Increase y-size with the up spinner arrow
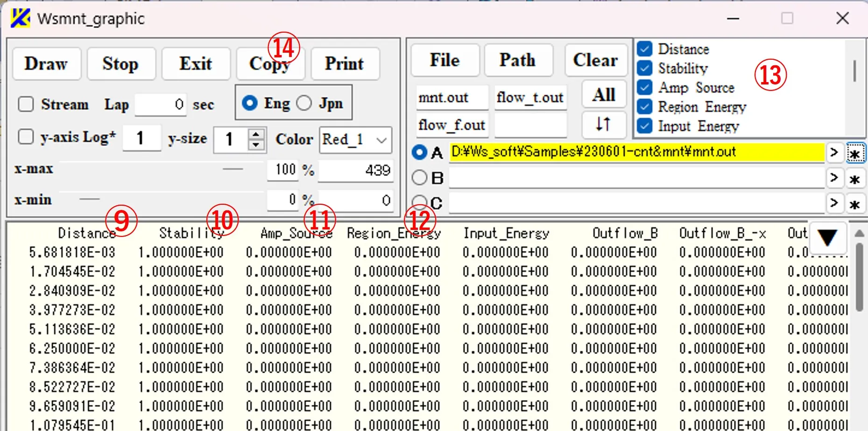This screenshot has width=868, height=431. [256, 134]
